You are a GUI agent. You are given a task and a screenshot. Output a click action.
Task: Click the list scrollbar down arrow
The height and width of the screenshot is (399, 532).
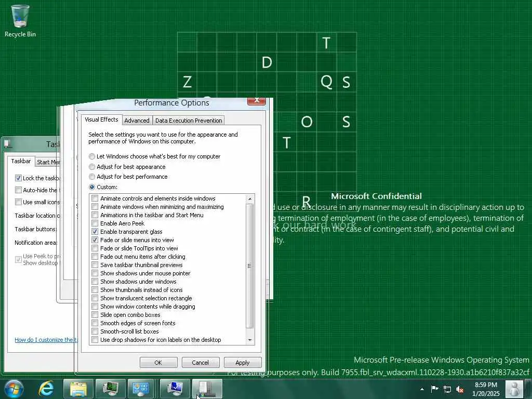tap(250, 340)
